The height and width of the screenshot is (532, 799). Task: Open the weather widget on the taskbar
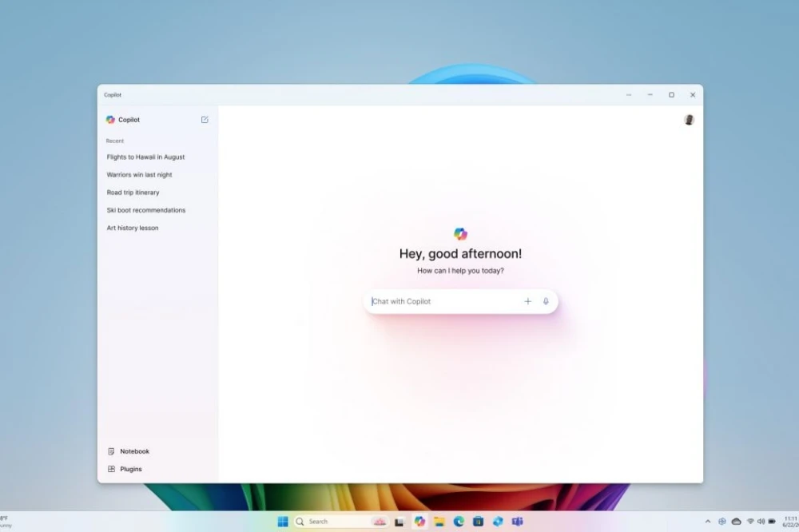(x=6, y=522)
